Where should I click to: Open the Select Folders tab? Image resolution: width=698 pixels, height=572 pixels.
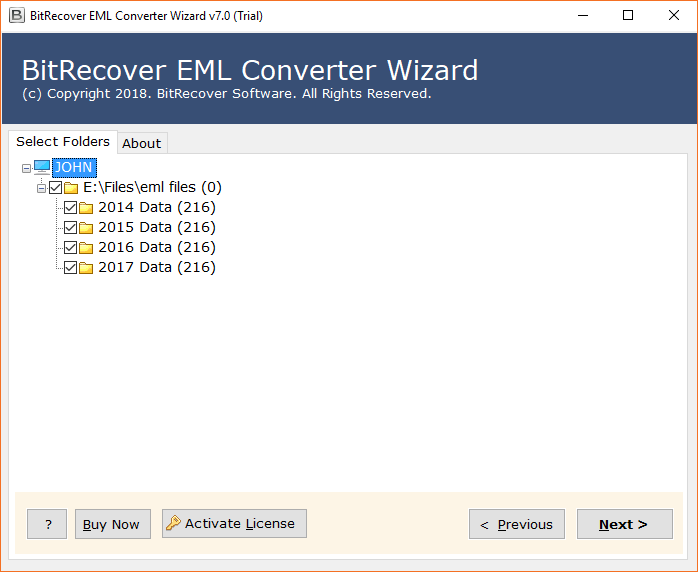[x=63, y=142]
